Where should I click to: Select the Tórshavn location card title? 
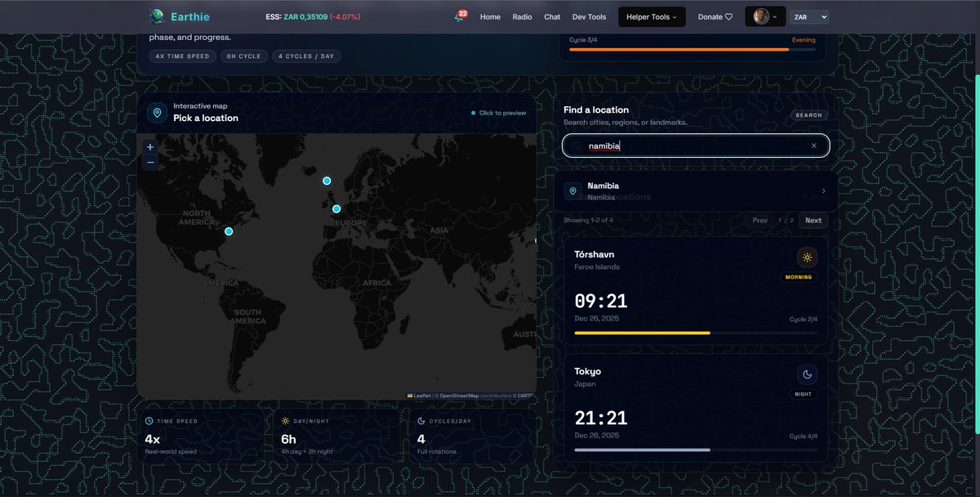pyautogui.click(x=595, y=254)
